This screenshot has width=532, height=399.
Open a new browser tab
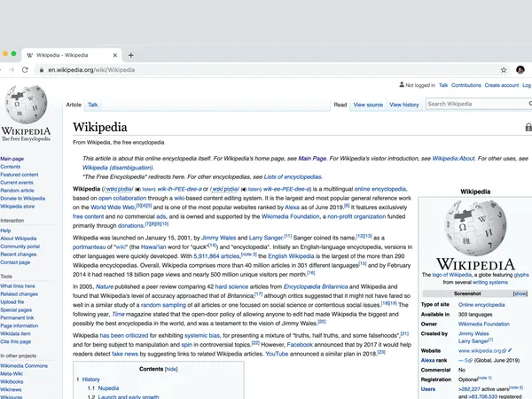(x=130, y=55)
